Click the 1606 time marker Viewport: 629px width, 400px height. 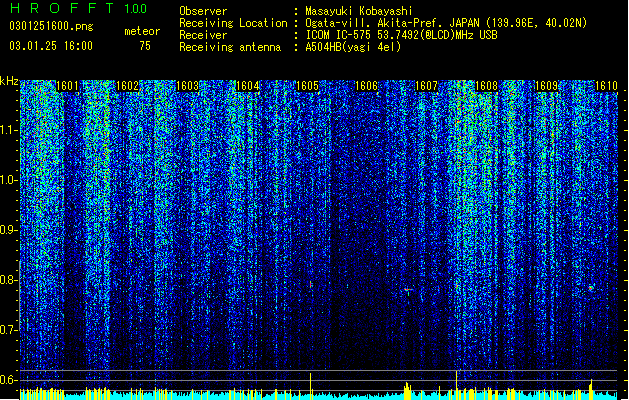(x=367, y=86)
